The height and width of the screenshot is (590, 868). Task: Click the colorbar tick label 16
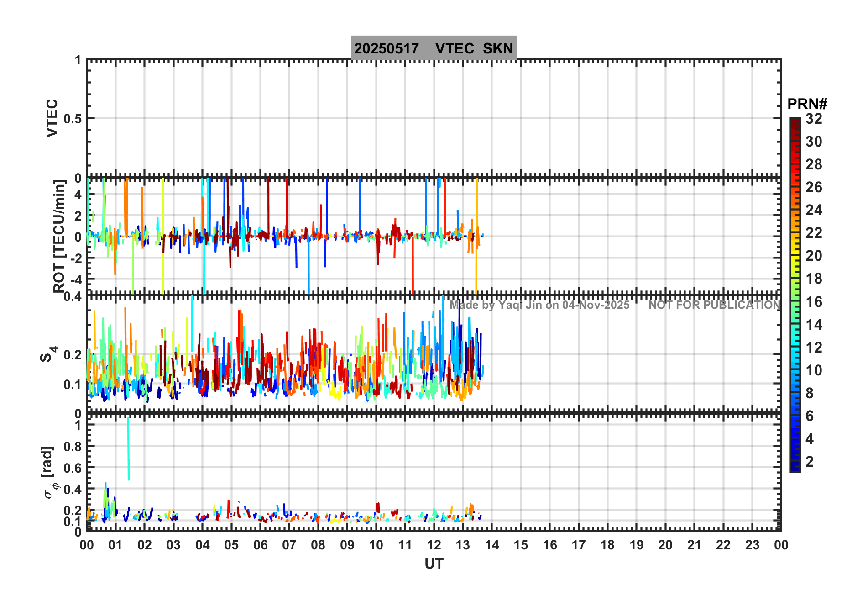[x=814, y=302]
